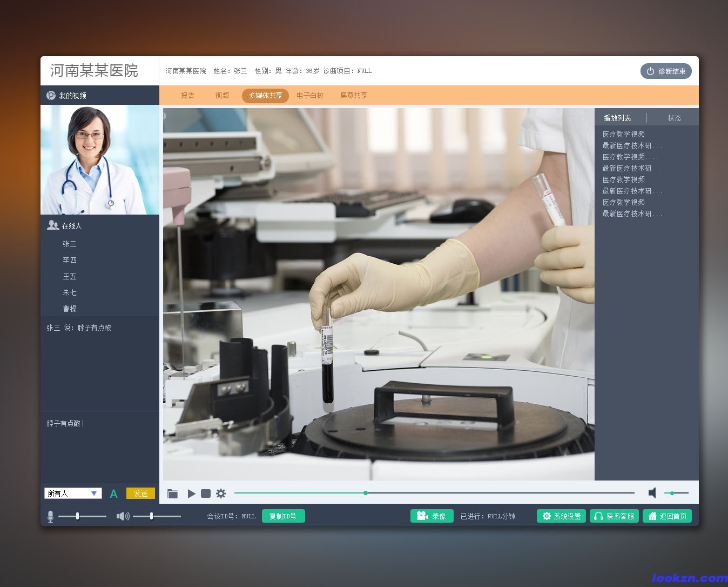Mute the video player speaker icon
This screenshot has height=587, width=728.
(x=652, y=493)
